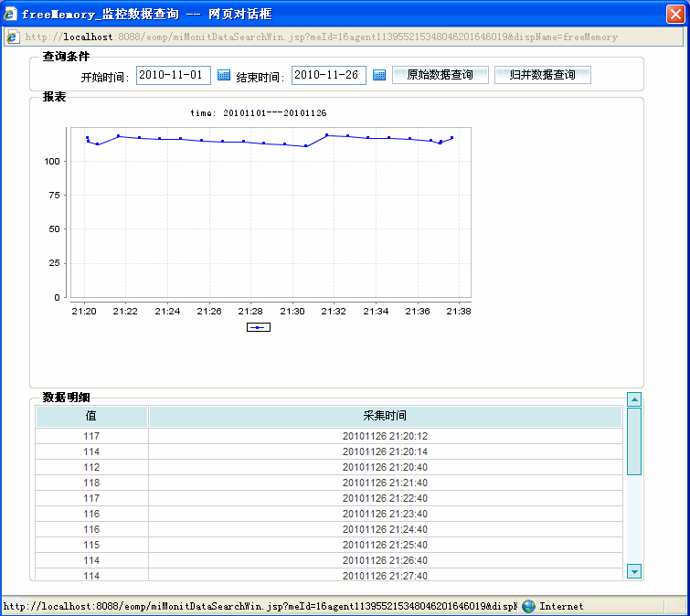Click the 原始数据查询 button
The width and height of the screenshot is (690, 616).
[441, 75]
